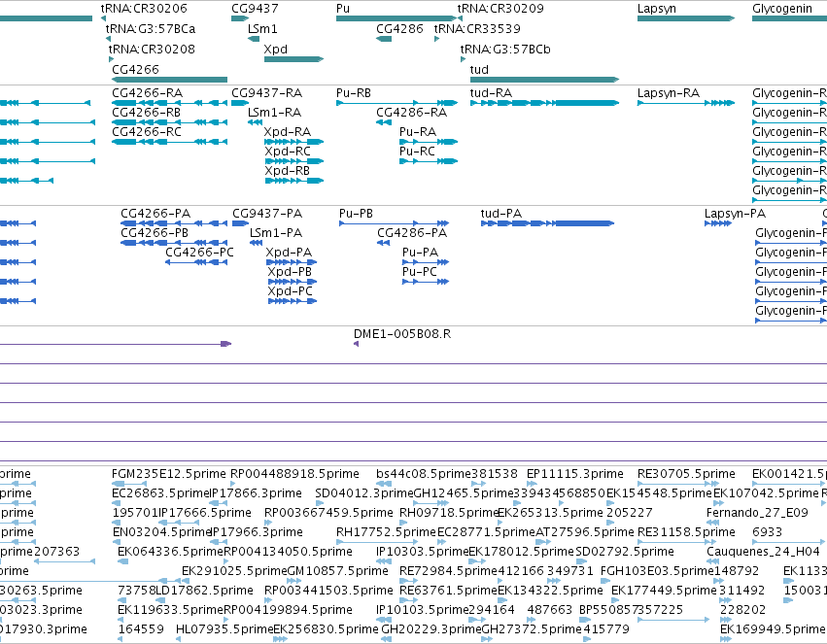Viewport: 827px width, 644px height.
Task: Click the Pu-PC protein feature
Action: [x=425, y=282]
